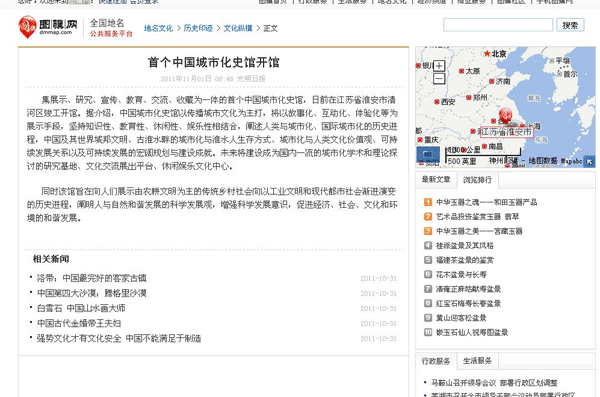600x397 pixels.
Task: Click the 江苏省淮安市 map label
Action: coord(507,132)
